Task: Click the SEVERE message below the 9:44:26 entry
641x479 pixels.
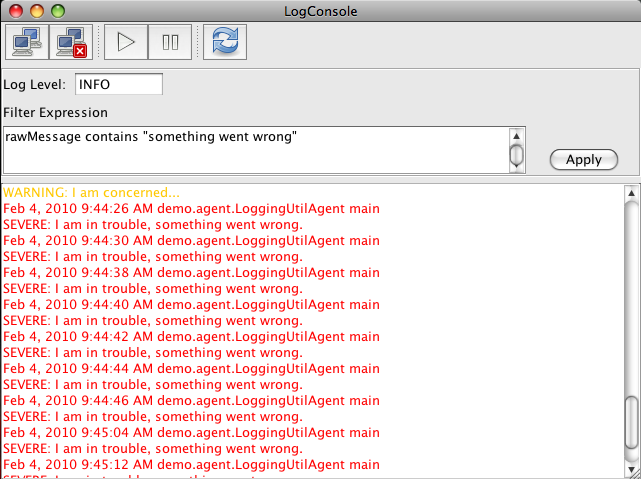Action: pos(153,224)
